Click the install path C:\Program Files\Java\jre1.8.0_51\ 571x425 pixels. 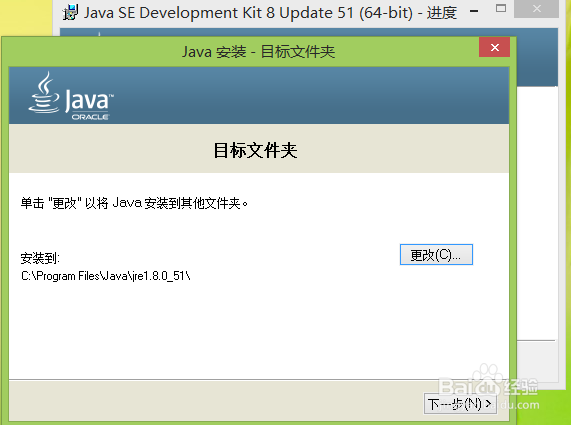tap(106, 276)
